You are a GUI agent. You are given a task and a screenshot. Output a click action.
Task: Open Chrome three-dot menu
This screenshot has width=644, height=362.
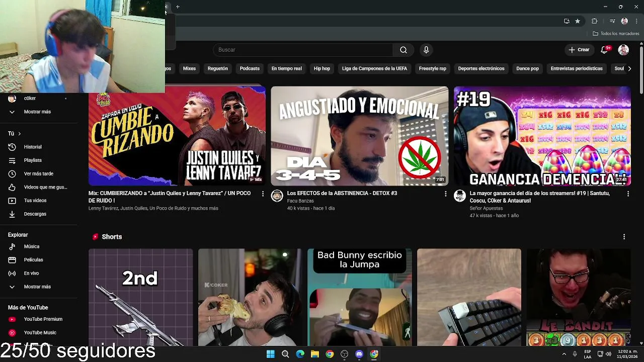[x=636, y=21]
